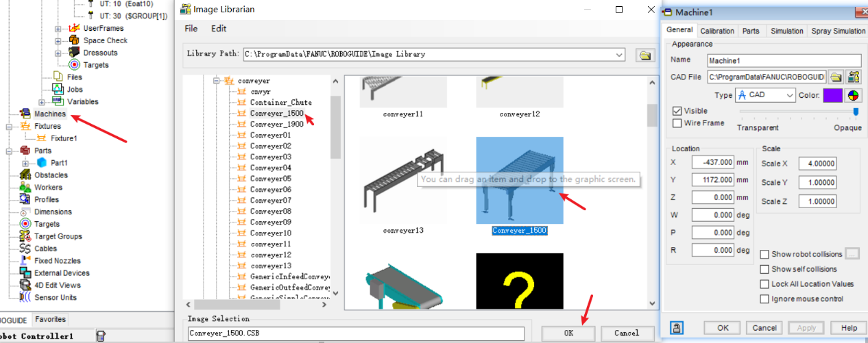Click the Fixed Nozzles node icon

[25, 261]
